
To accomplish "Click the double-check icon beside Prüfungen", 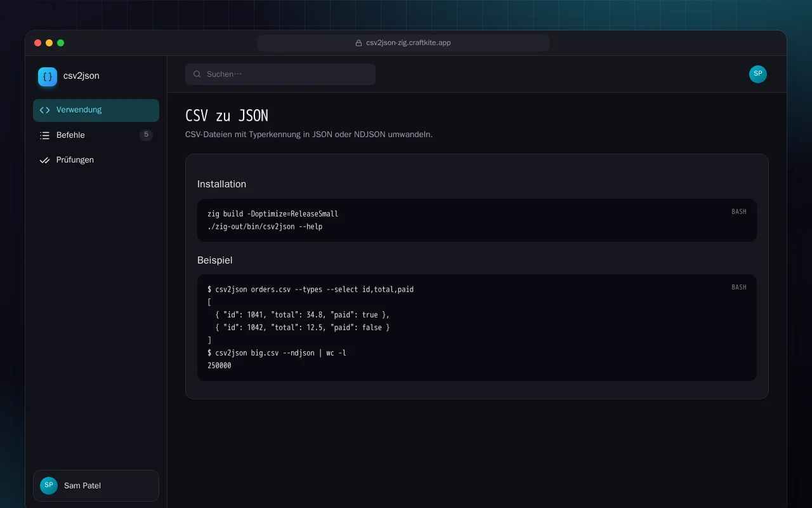I will point(44,160).
